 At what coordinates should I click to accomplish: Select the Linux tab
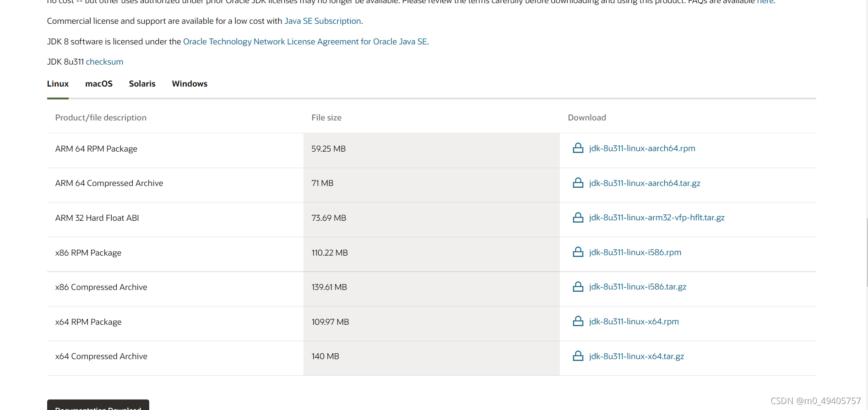pos(58,84)
